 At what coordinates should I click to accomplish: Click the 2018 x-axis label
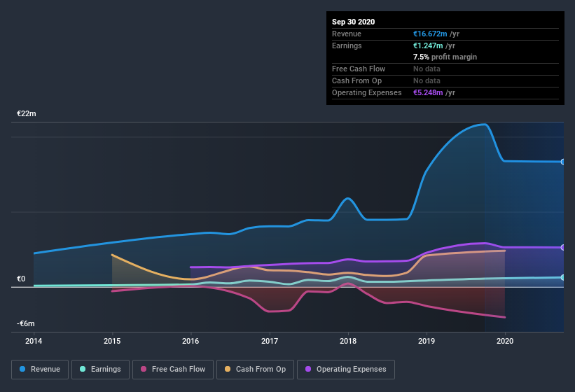coord(348,341)
